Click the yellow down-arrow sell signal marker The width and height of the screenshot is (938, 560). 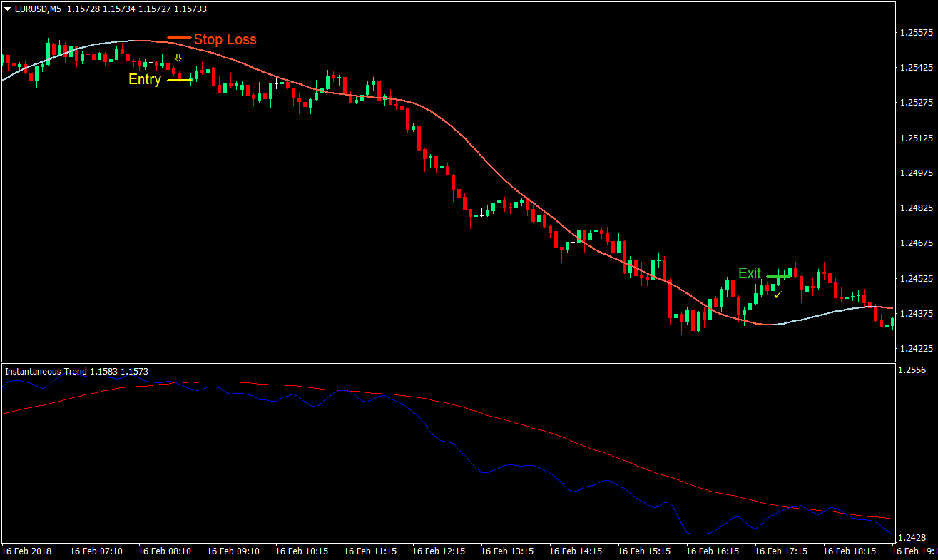pos(178,56)
